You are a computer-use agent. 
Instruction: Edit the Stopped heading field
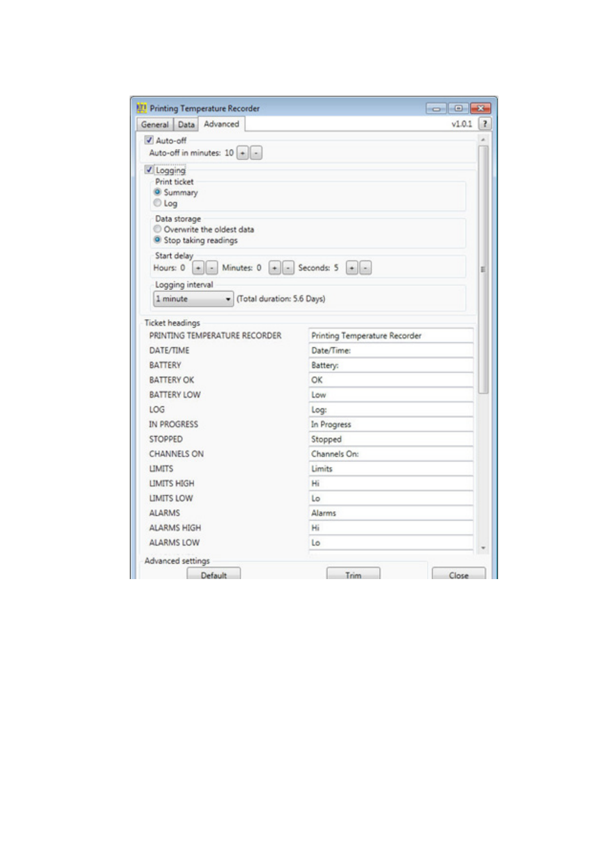coord(391,438)
